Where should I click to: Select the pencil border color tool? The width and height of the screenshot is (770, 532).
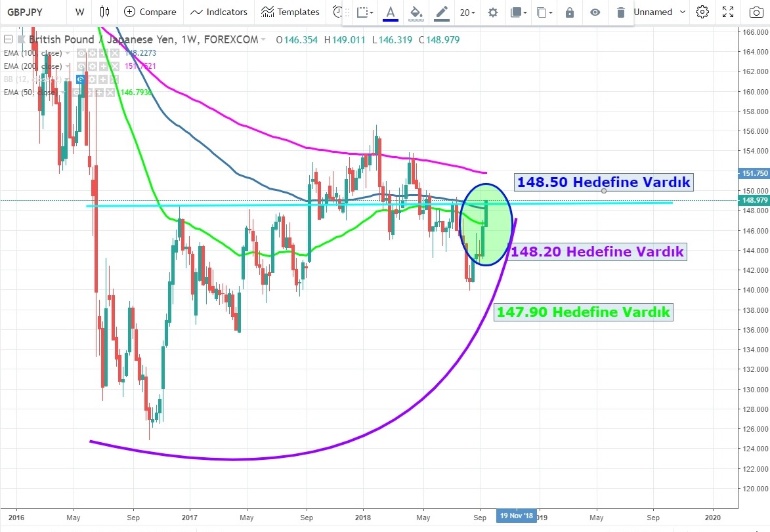click(442, 12)
